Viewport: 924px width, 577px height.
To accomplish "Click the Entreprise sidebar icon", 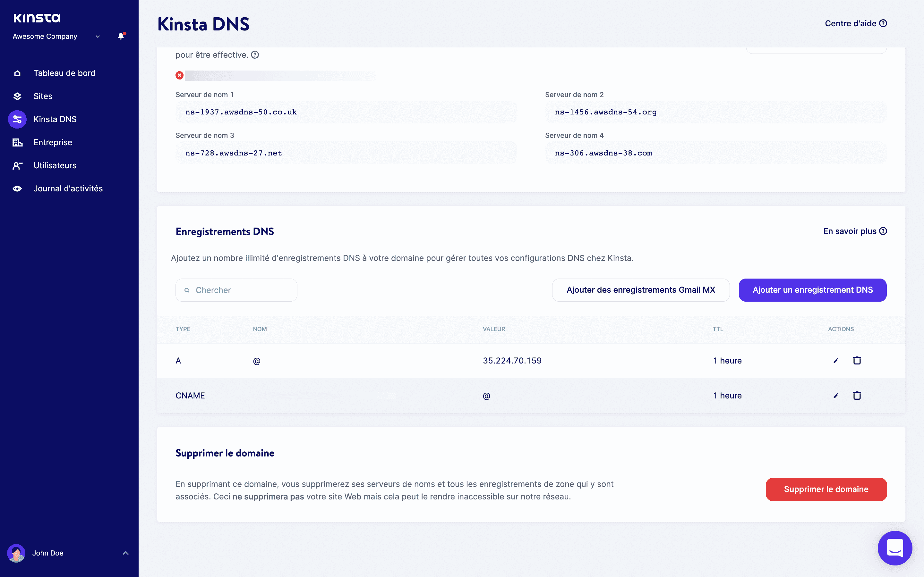I will (x=17, y=142).
